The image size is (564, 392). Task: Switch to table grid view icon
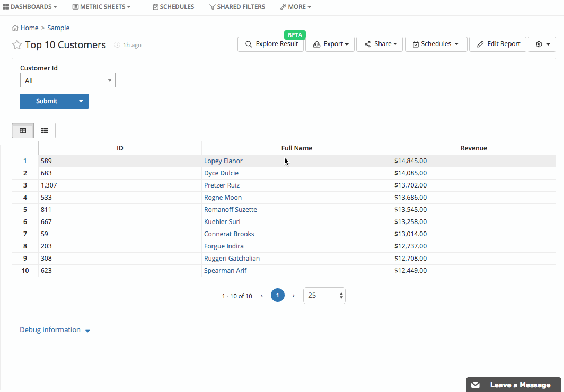point(23,131)
